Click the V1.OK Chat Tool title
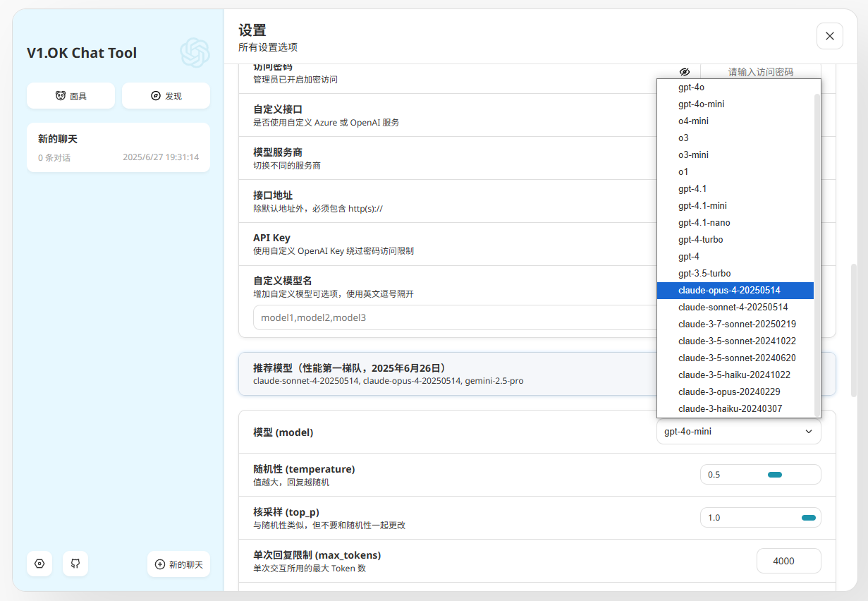This screenshot has height=601, width=868. pyautogui.click(x=82, y=53)
